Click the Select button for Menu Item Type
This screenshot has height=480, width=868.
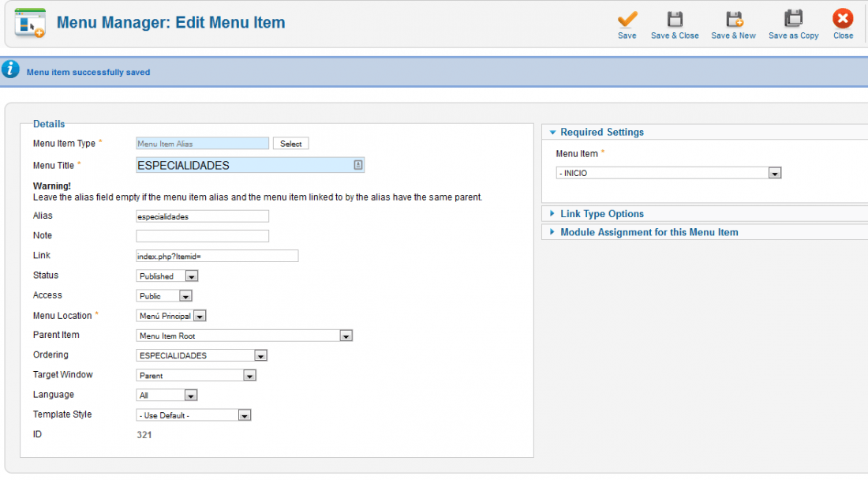click(290, 144)
